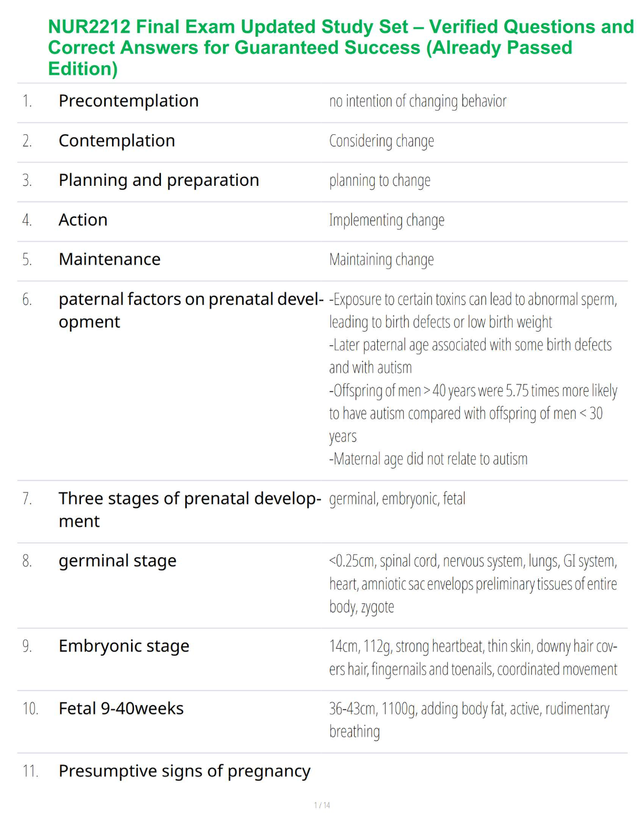This screenshot has width=644, height=834.
Task: Click the 'Fetal 9-40weeks' term
Action: tap(121, 709)
